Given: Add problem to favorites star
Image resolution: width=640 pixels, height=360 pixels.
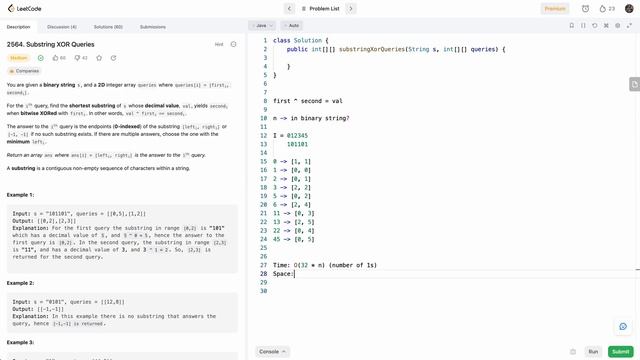Looking at the screenshot, I should [99, 58].
